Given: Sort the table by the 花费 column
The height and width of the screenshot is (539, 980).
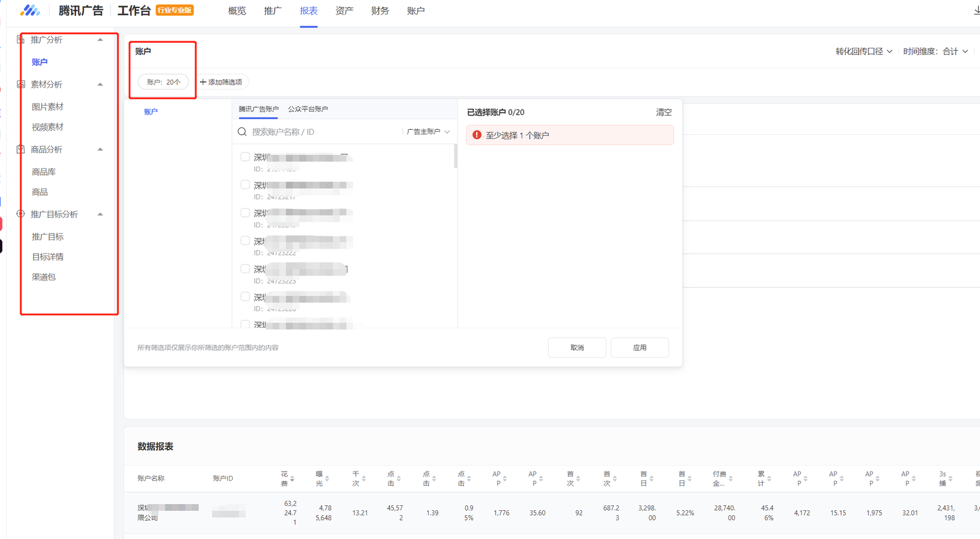Looking at the screenshot, I should click(292, 479).
